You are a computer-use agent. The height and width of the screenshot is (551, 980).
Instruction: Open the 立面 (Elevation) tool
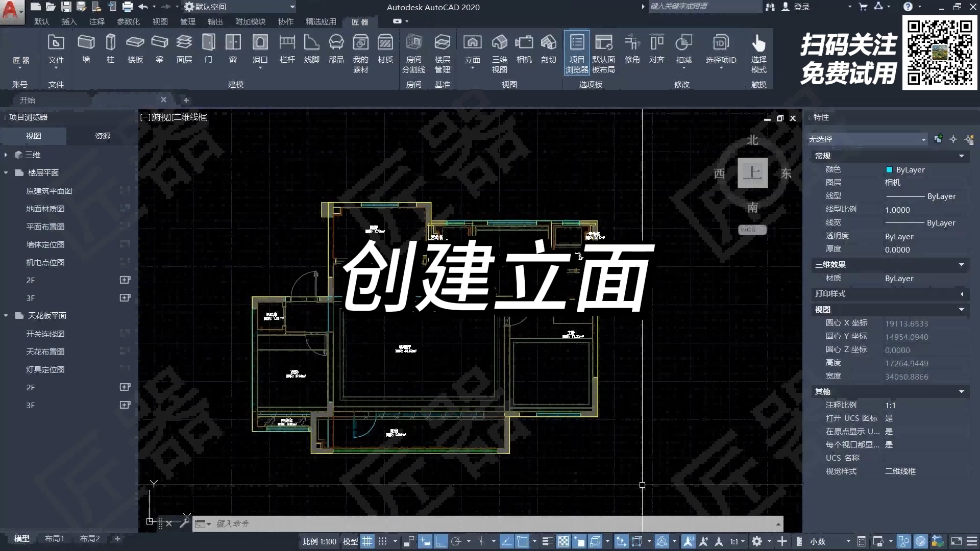472,48
